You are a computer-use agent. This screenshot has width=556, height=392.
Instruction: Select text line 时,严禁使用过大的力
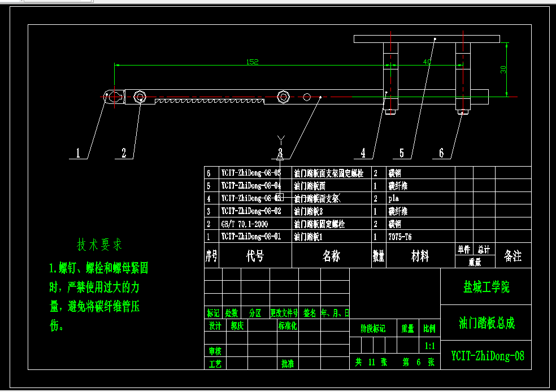tap(94, 287)
